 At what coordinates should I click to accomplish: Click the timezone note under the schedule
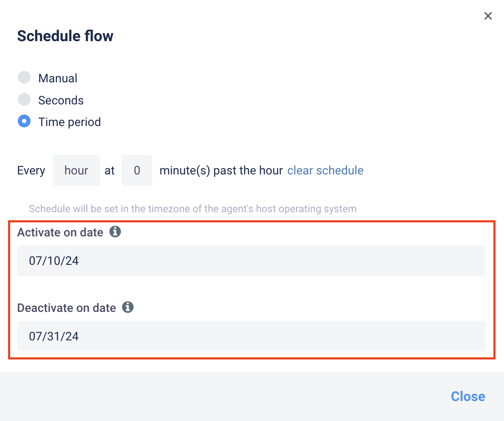193,209
